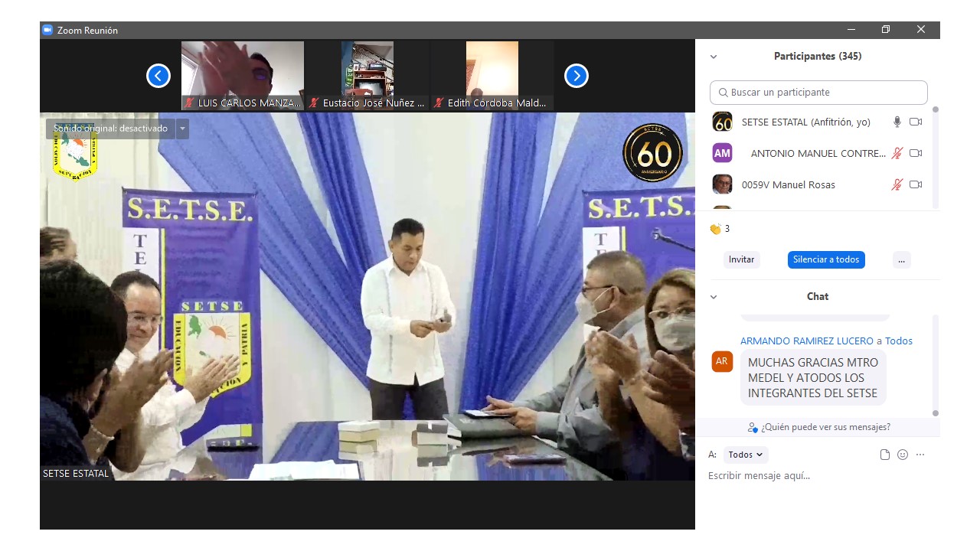Click Buscar un participante search field
This screenshot has height=551, width=980.
tap(818, 93)
